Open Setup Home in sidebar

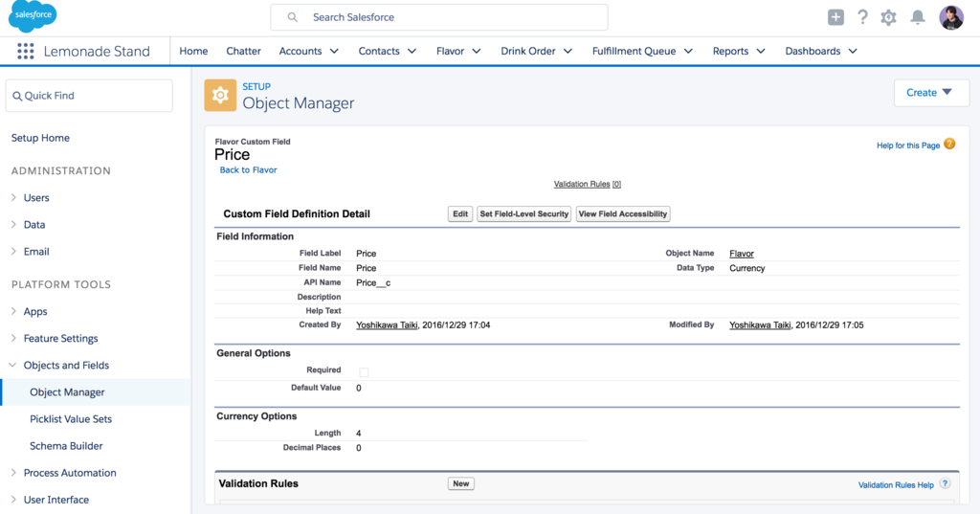[40, 138]
